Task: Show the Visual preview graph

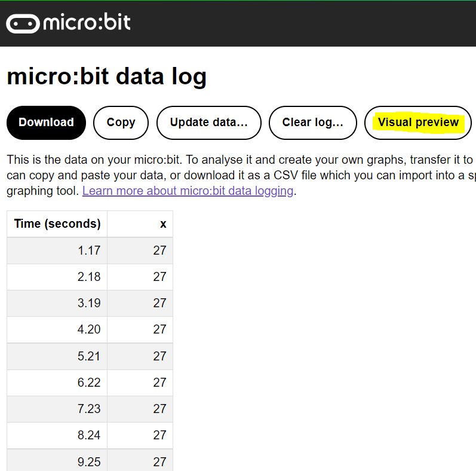Action: [x=418, y=123]
